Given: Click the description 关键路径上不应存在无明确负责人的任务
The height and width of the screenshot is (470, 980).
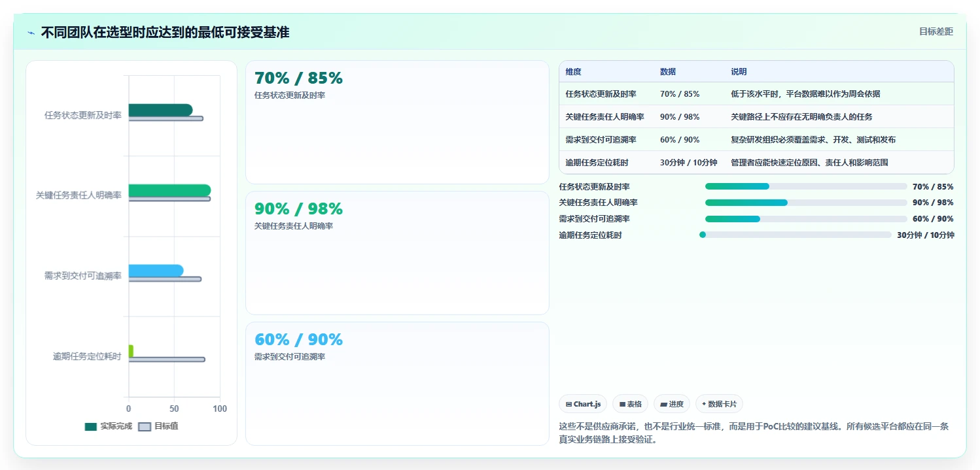Looking at the screenshot, I should pos(801,117).
